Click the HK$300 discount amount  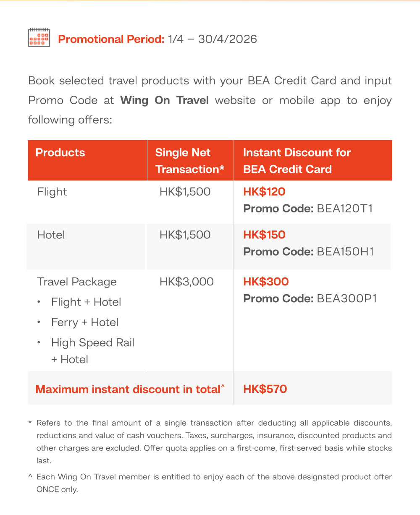coord(266,282)
